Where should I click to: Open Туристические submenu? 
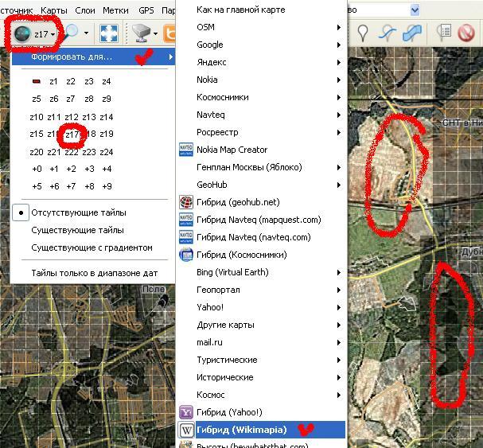262,360
